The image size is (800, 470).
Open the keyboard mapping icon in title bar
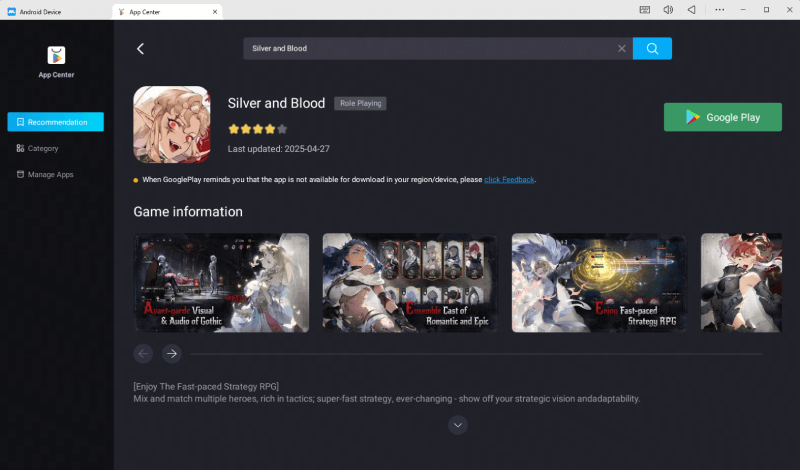click(645, 10)
